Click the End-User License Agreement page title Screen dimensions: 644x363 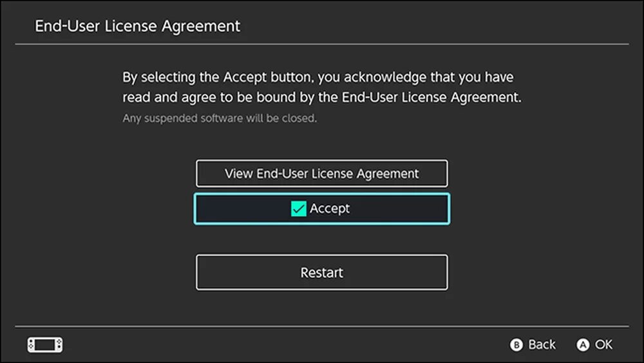coord(137,26)
